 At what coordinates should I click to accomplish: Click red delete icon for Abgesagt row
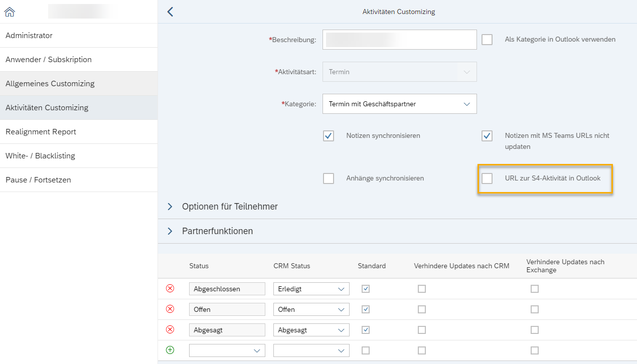(x=170, y=329)
